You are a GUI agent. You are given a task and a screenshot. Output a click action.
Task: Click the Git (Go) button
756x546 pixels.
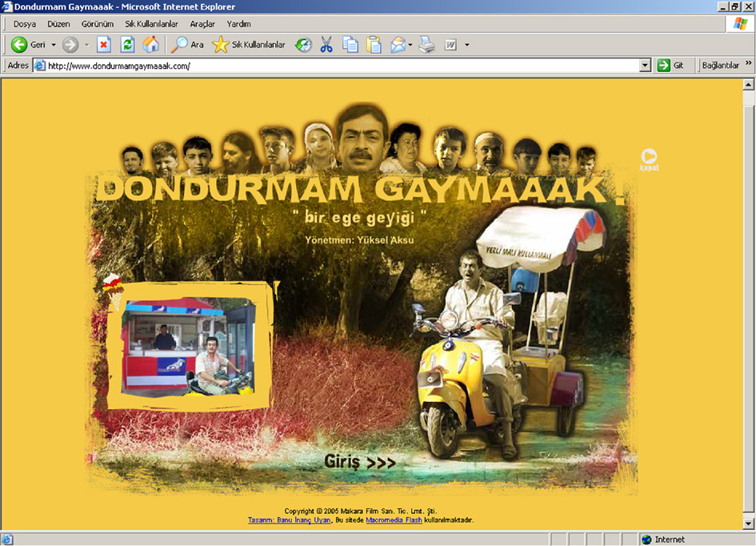point(670,66)
